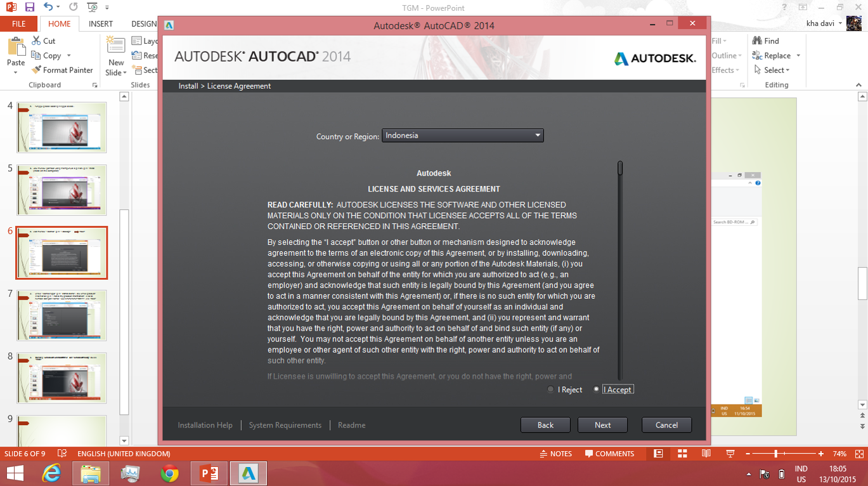Viewport: 868px width, 486px height.
Task: Open the System Requirements link
Action: pyautogui.click(x=285, y=424)
